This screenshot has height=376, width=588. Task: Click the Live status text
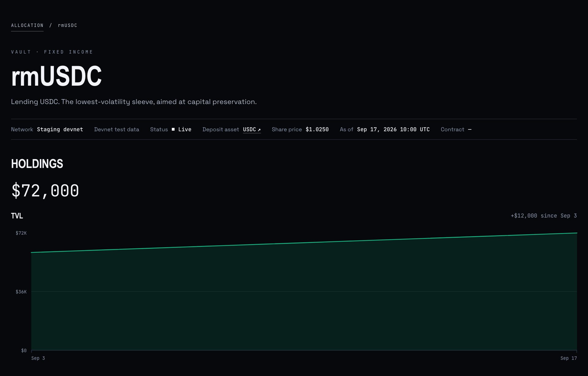click(x=185, y=129)
